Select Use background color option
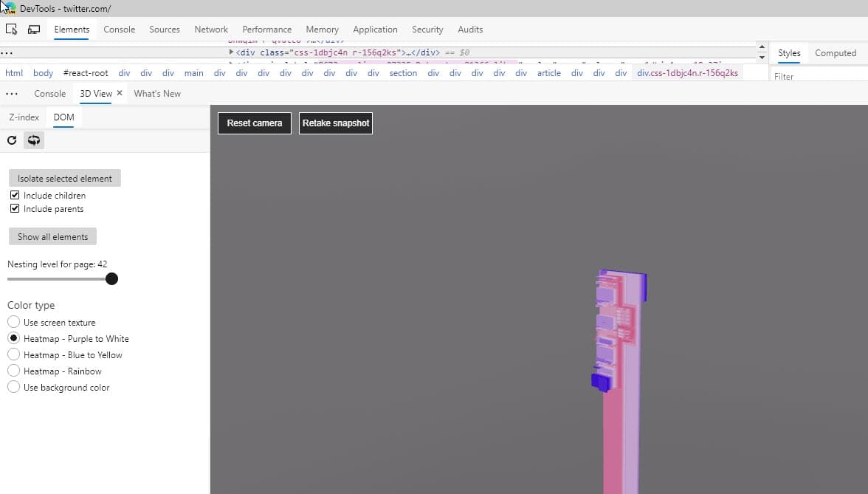 point(14,387)
